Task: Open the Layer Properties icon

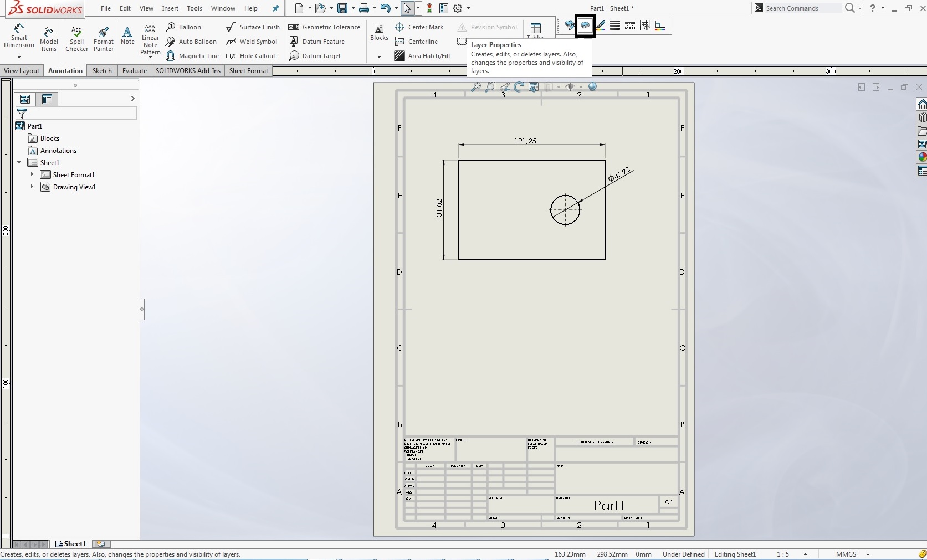Action: pyautogui.click(x=585, y=26)
